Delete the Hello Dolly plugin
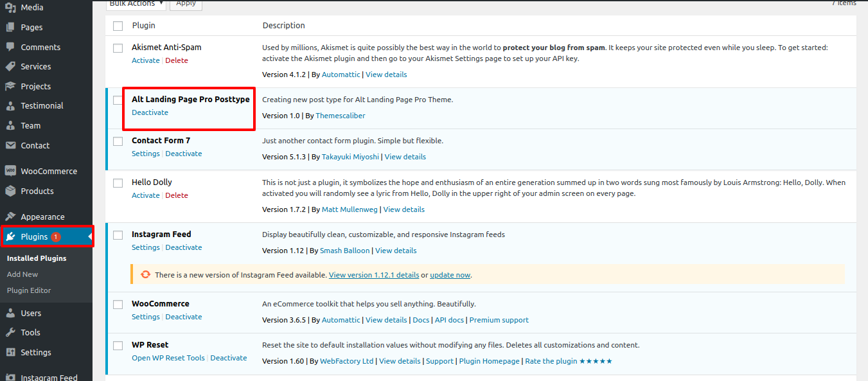868x381 pixels. pos(177,195)
